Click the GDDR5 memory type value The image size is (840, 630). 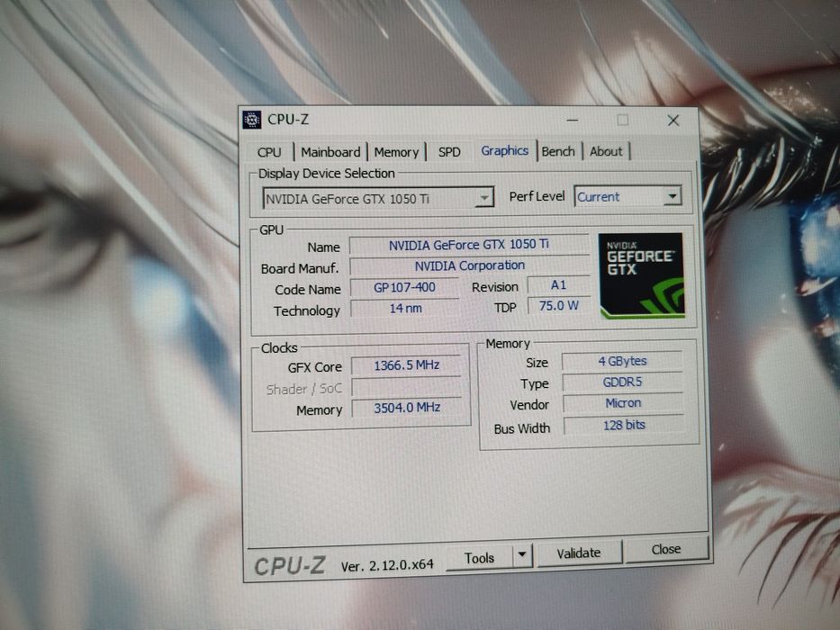622,382
